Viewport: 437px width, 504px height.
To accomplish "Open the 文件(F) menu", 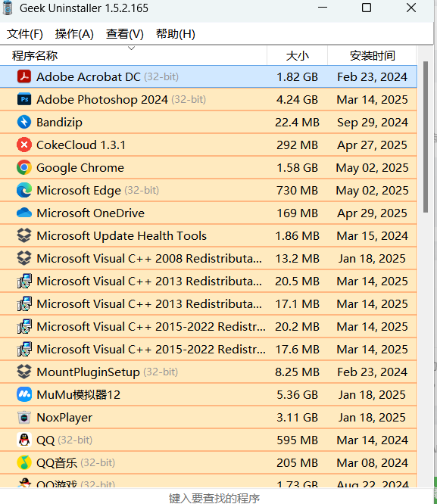I will coord(25,34).
